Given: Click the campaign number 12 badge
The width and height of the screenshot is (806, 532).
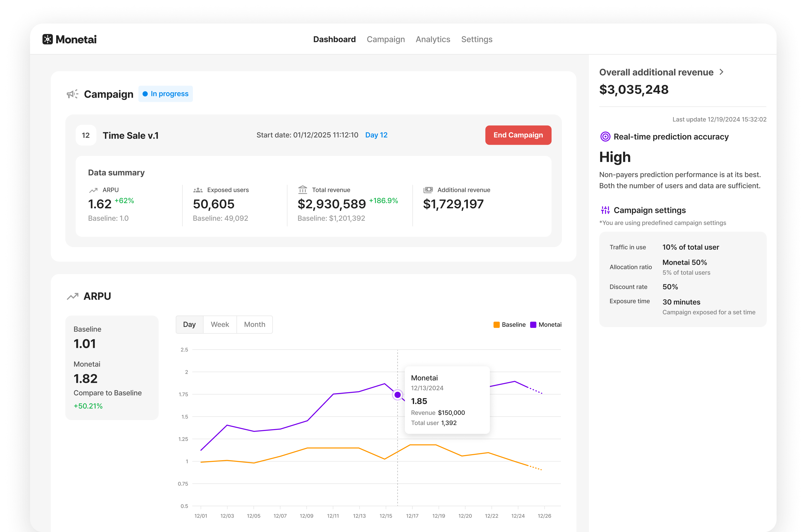Looking at the screenshot, I should click(86, 135).
